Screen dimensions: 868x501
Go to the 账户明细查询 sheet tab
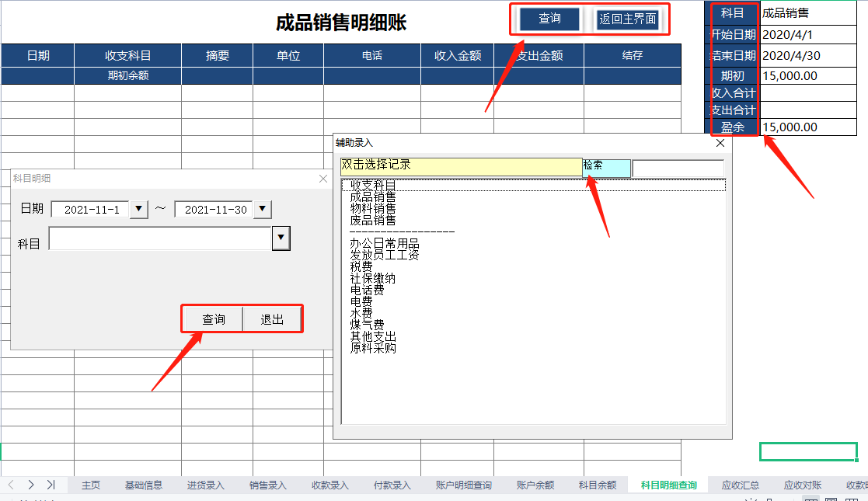tap(464, 485)
